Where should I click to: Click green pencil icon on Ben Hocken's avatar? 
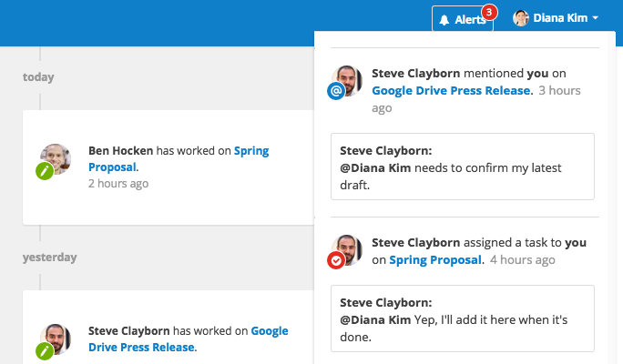(x=45, y=171)
